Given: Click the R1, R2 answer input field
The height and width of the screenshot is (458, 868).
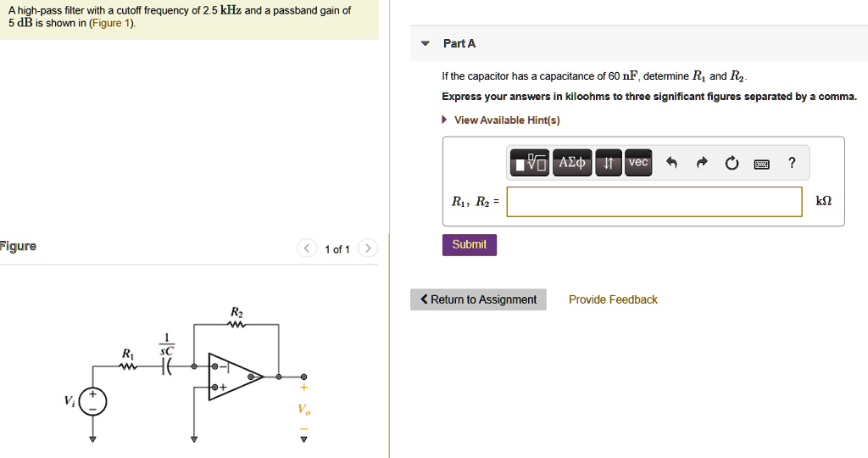Looking at the screenshot, I should [654, 202].
